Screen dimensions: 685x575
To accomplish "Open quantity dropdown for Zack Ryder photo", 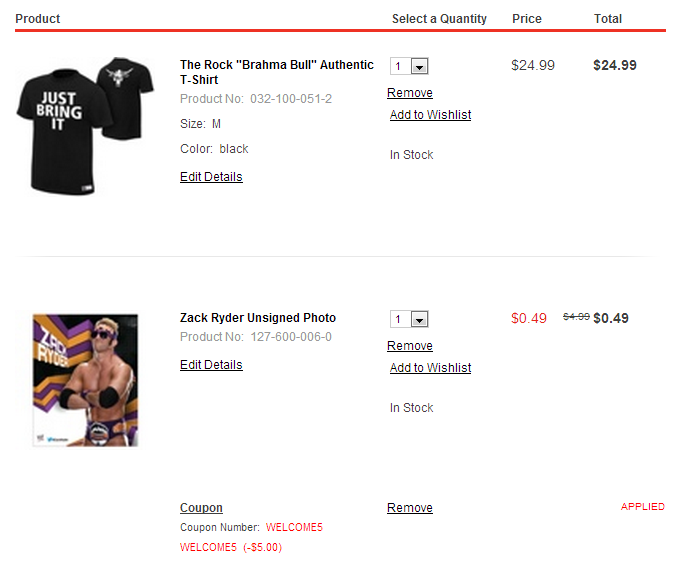I will 410,319.
